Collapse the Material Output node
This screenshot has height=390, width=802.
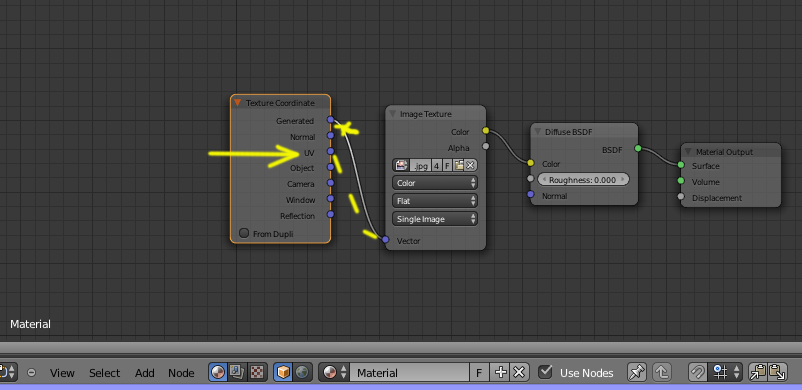coord(688,151)
